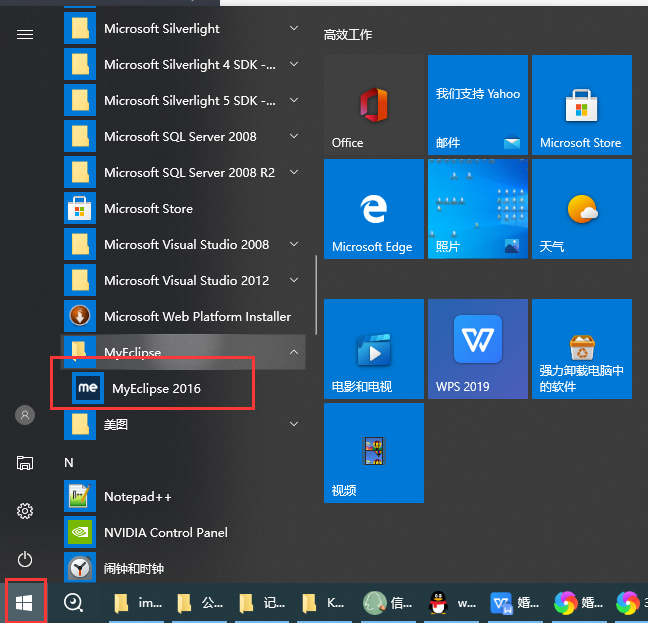Open the Microsoft Edge tile
Viewport: 648px width, 623px height.
point(374,209)
